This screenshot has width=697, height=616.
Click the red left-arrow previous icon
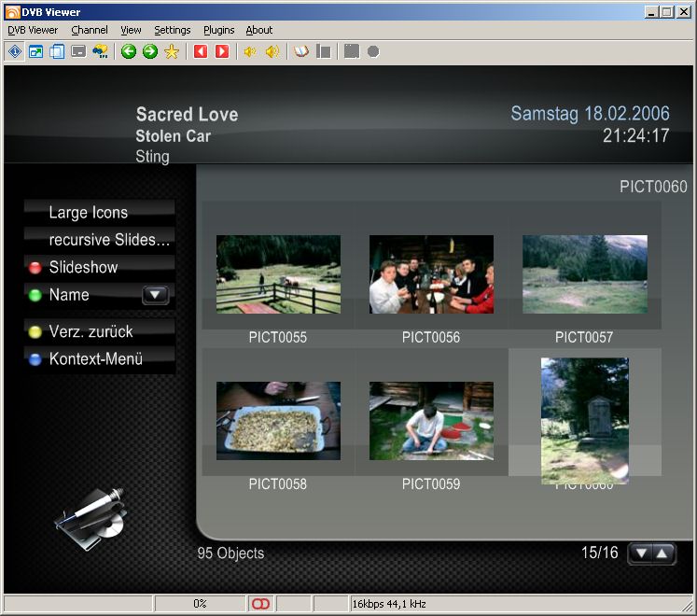(x=201, y=51)
